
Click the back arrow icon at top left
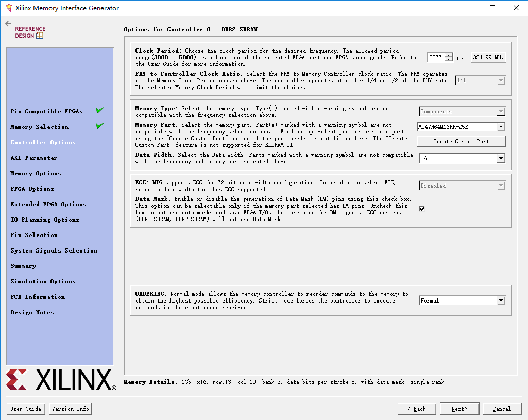point(8,24)
